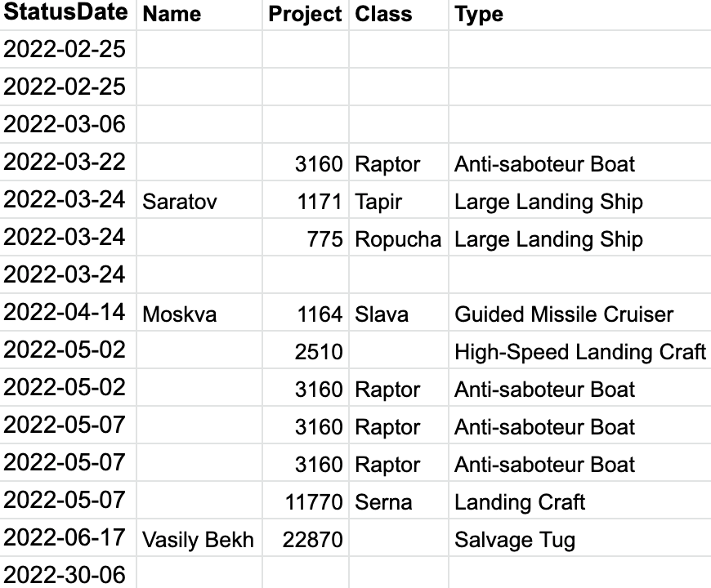Select the 2022-30-06 date cell
Image resolution: width=711 pixels, height=588 pixels.
(65, 575)
